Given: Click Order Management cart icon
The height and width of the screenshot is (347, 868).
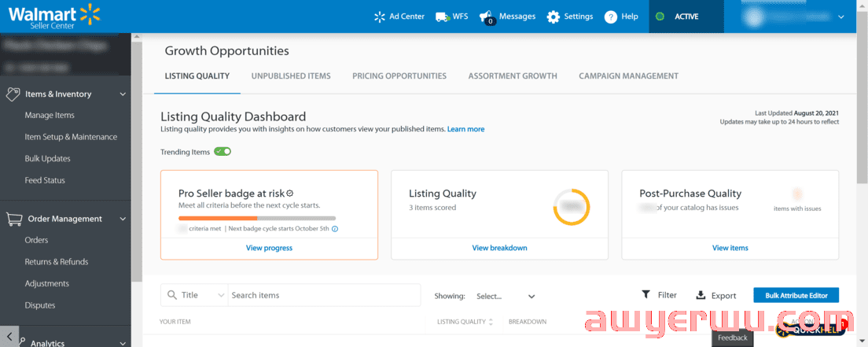Looking at the screenshot, I should pos(14,219).
